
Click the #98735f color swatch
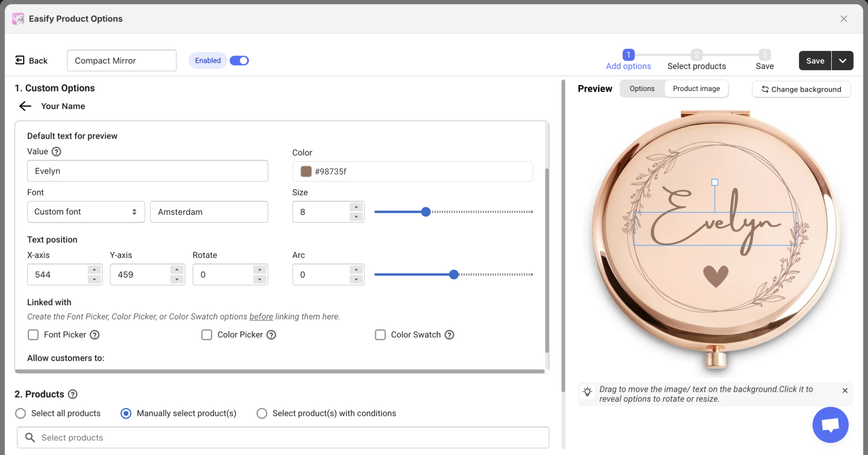point(306,171)
